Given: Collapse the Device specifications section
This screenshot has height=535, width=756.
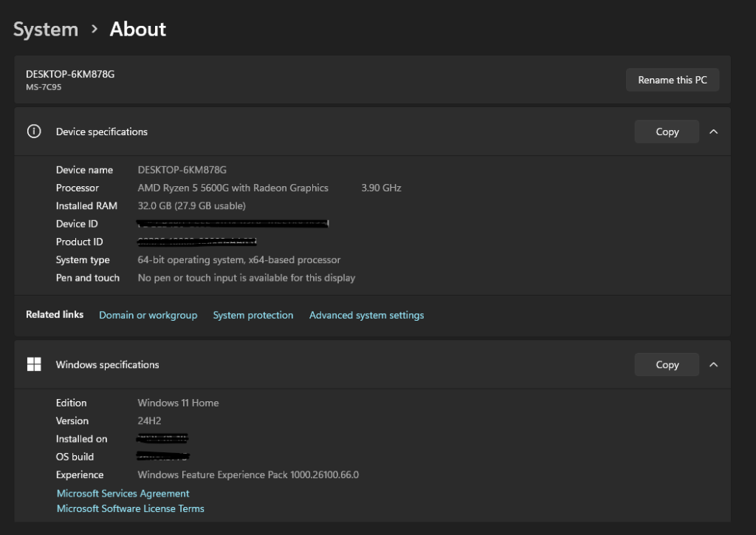Looking at the screenshot, I should (713, 132).
